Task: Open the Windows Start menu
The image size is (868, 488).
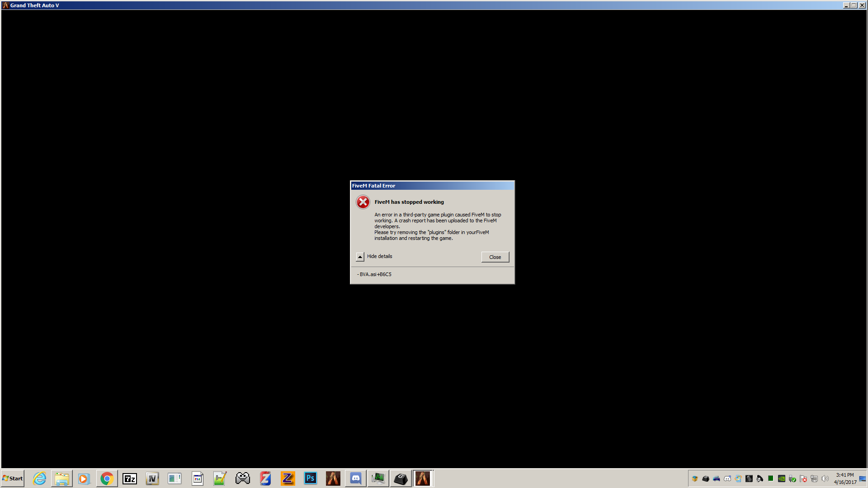Action: point(13,479)
